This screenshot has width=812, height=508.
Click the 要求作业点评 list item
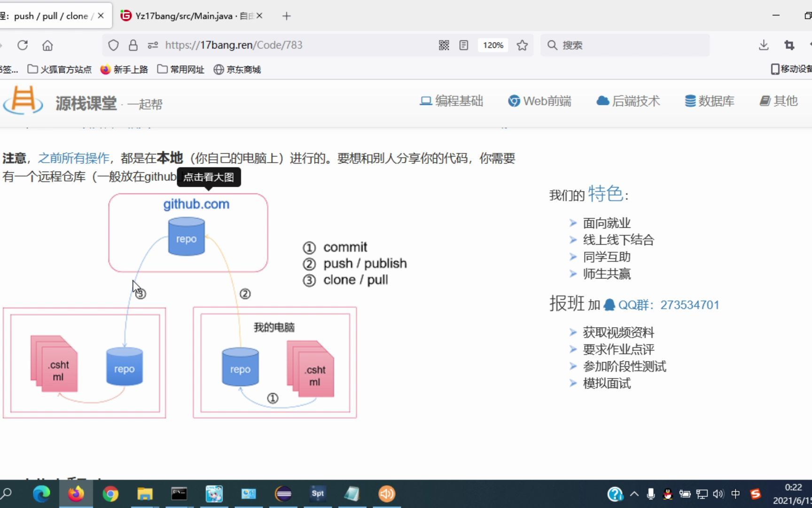point(618,349)
